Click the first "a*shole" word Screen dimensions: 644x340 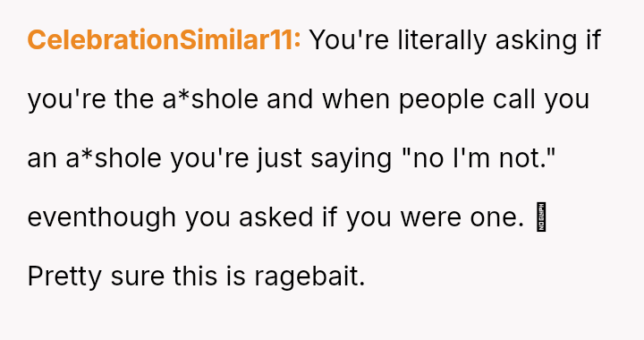click(210, 99)
